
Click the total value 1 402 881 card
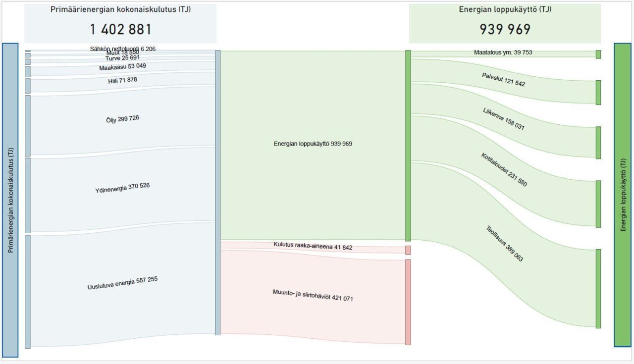(120, 24)
